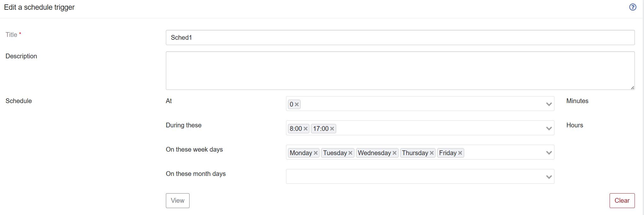Click the Minutes unit label
Screen dimensions: 644x215
point(577,101)
